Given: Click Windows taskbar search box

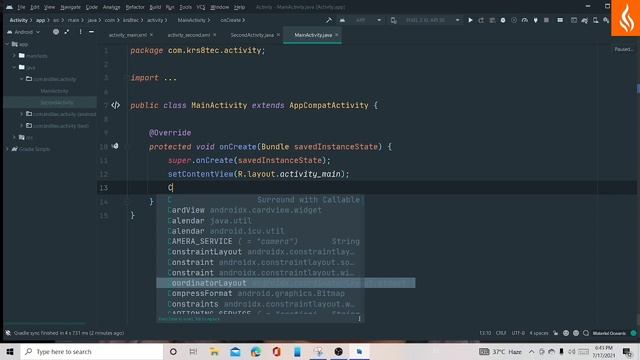Looking at the screenshot, I should 92,351.
